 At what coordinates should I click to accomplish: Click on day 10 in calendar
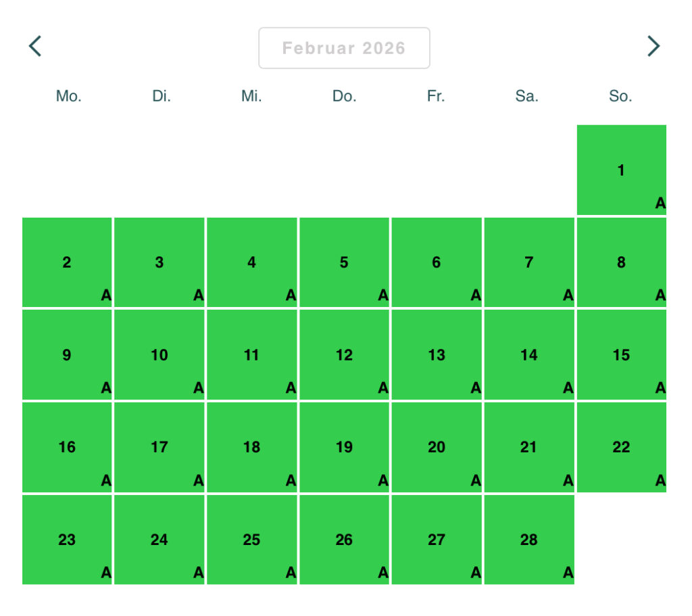159,355
